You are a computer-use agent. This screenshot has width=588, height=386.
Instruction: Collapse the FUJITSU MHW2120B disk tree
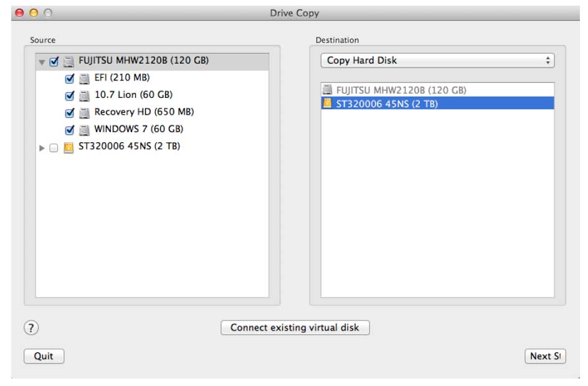pyautogui.click(x=42, y=62)
